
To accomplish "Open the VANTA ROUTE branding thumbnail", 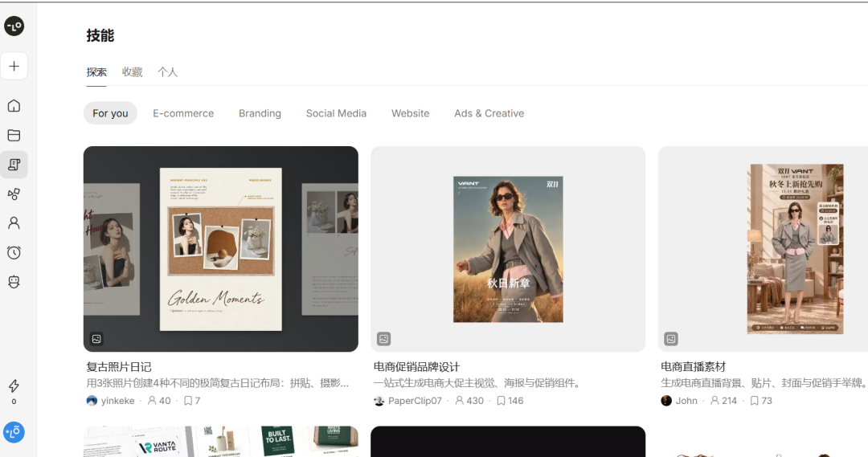I will pos(221,442).
